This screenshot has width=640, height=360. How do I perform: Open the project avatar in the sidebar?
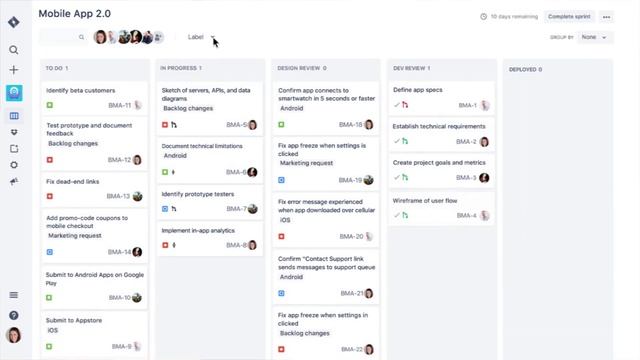tap(14, 93)
